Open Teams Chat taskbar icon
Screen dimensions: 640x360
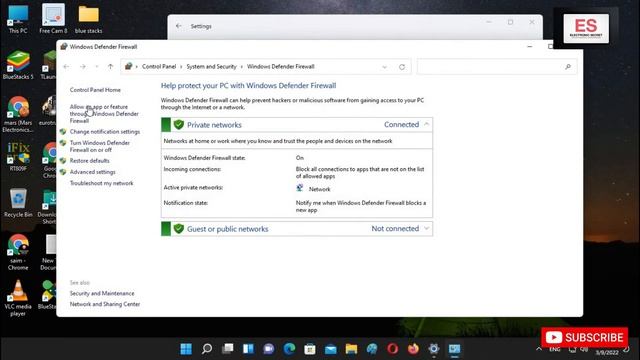269,349
